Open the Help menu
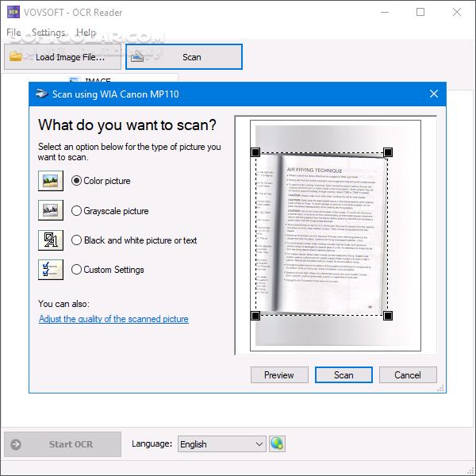This screenshot has height=476, width=476. click(86, 33)
